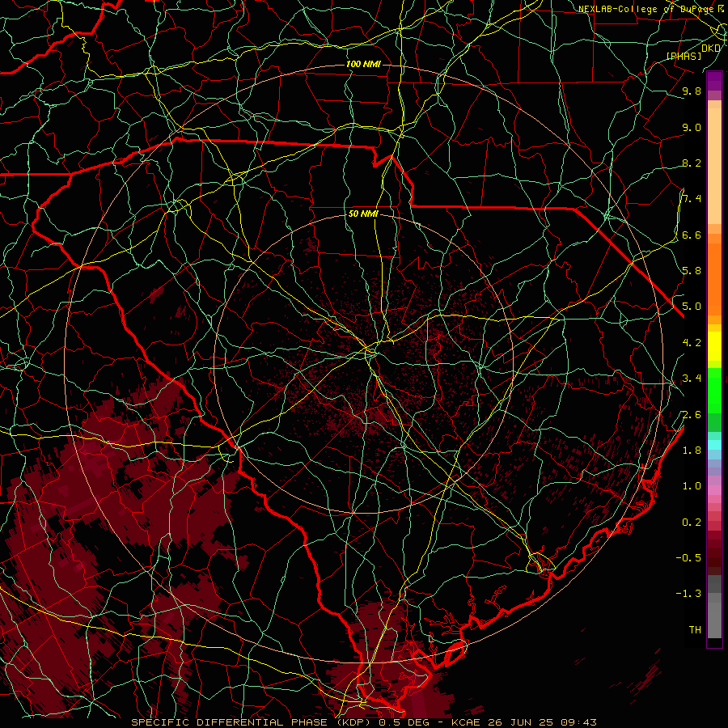Click the 3.4 value on the scale
The image size is (728, 728).
(x=692, y=379)
